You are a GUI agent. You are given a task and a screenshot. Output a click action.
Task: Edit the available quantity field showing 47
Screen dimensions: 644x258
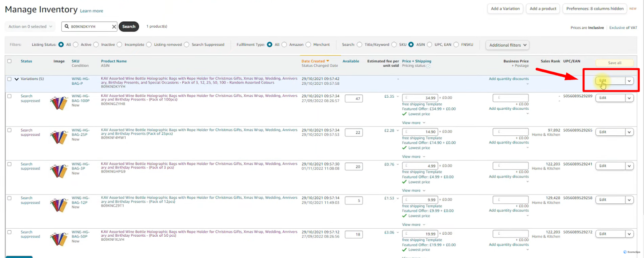coord(354,98)
